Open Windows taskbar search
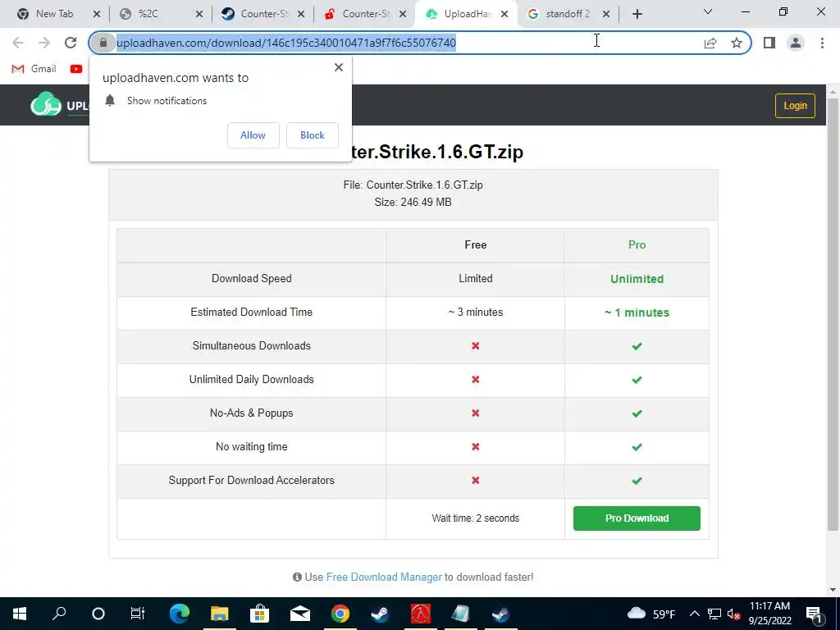This screenshot has height=630, width=840. (59, 614)
